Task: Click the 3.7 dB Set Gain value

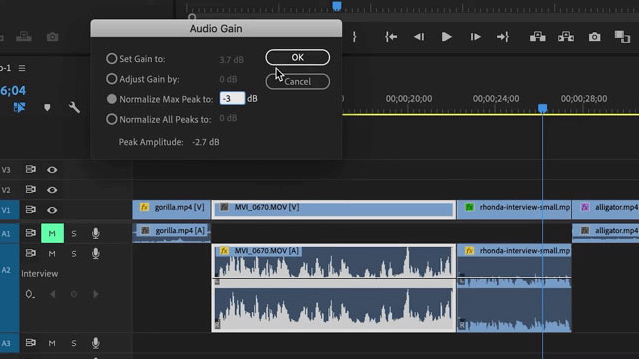Action: 231,59
